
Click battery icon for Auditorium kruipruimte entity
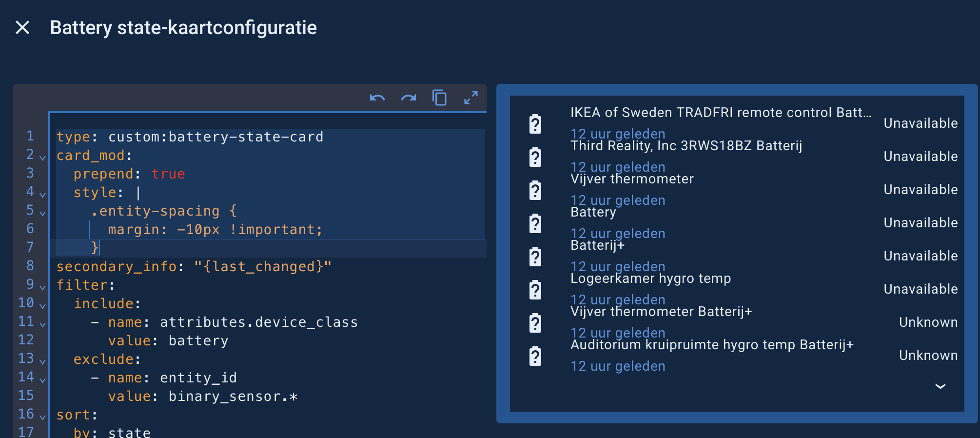click(535, 356)
